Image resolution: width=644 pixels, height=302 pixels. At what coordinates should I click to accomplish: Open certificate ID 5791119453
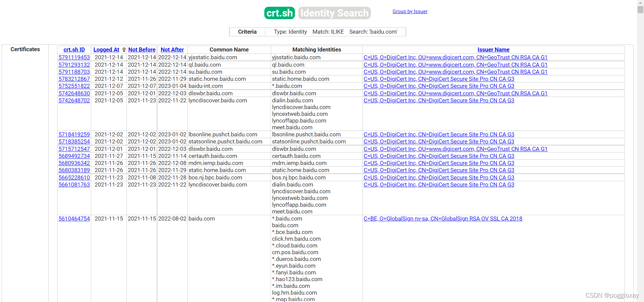tap(74, 57)
